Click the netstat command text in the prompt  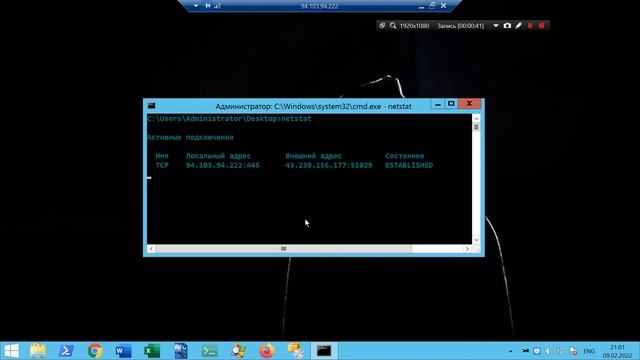pyautogui.click(x=296, y=118)
